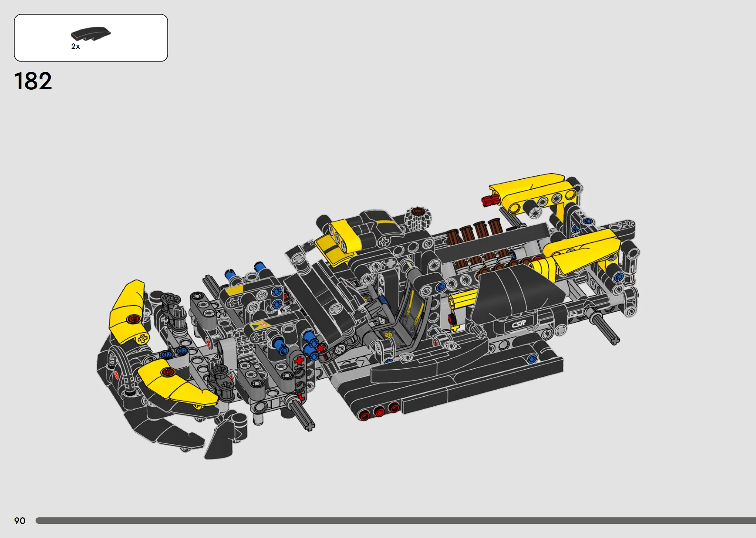Click the page number 90

pyautogui.click(x=20, y=521)
